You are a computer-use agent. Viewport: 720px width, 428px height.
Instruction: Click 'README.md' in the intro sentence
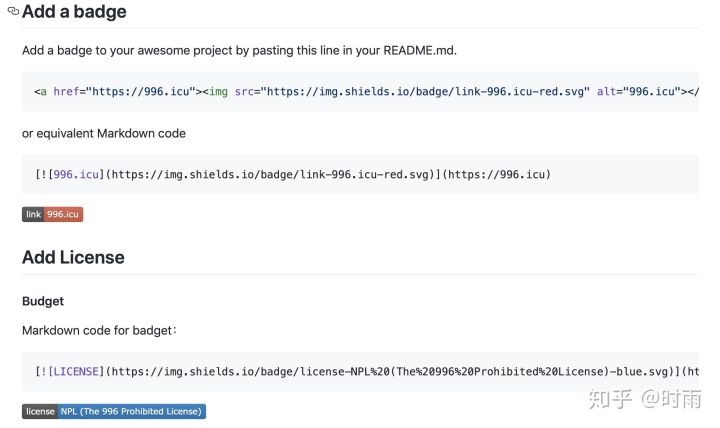pos(419,51)
